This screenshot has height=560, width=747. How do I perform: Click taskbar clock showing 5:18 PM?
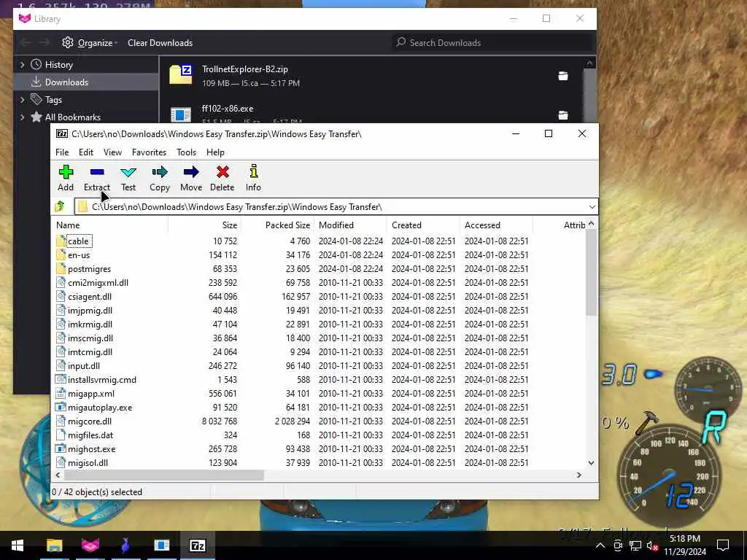tap(685, 545)
